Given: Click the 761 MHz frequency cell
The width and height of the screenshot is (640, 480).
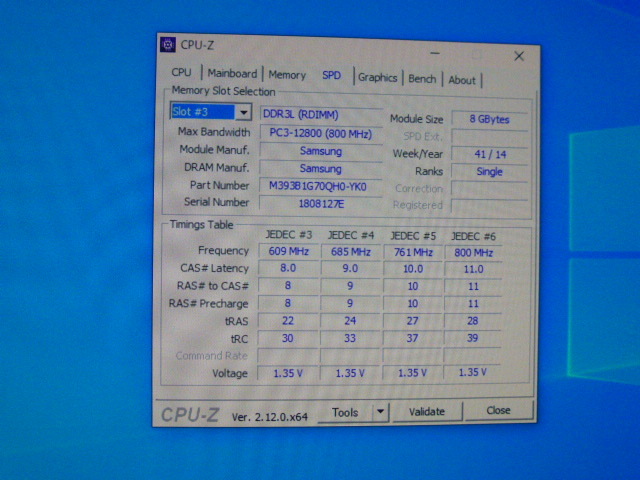Looking at the screenshot, I should pos(413,252).
